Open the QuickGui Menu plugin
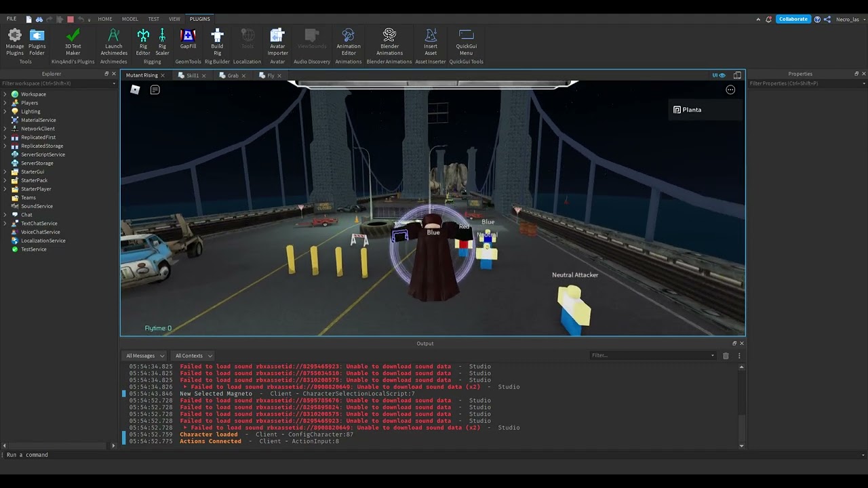Viewport: 868px width, 488px height. 466,42
